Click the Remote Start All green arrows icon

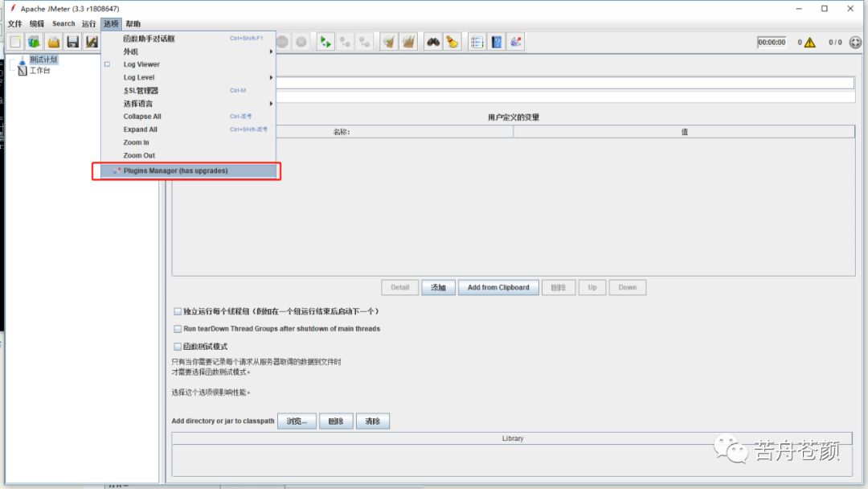tap(325, 42)
